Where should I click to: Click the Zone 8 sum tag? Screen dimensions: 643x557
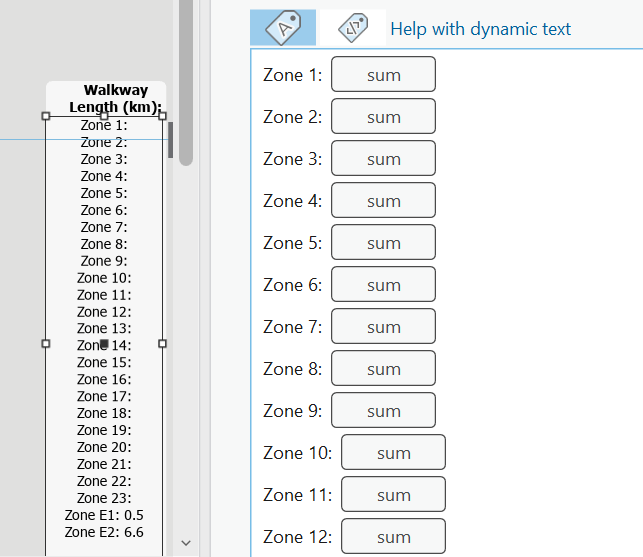tap(383, 368)
